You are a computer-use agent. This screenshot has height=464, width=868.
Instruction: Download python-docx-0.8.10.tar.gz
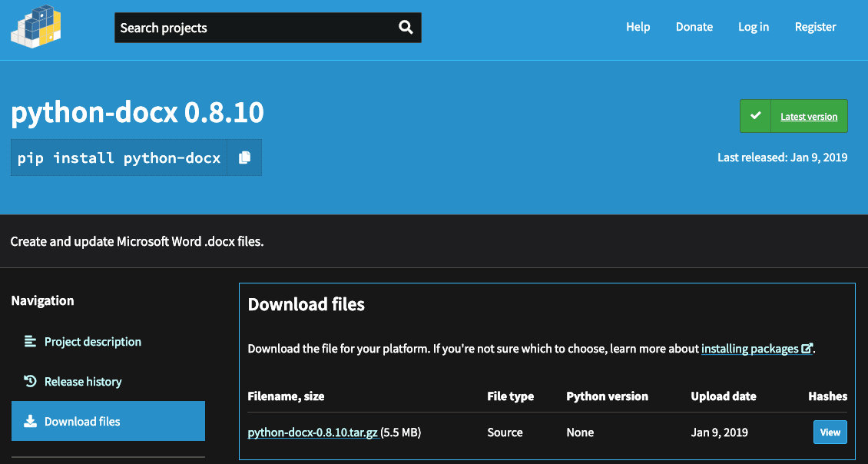point(312,433)
